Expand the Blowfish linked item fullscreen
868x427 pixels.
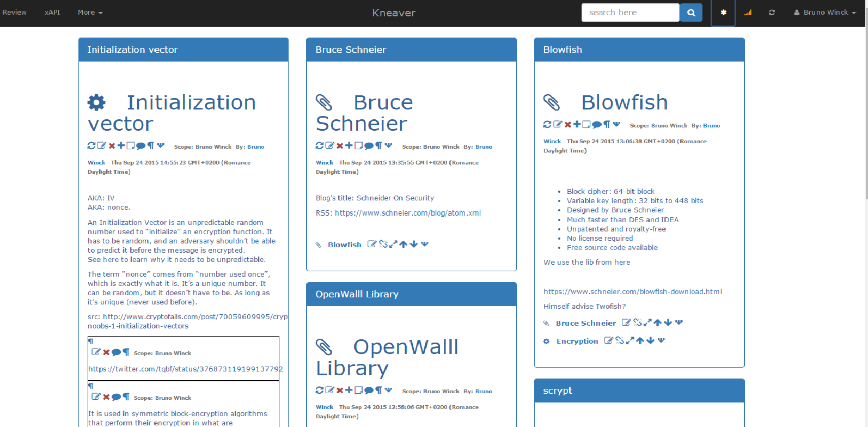click(393, 244)
